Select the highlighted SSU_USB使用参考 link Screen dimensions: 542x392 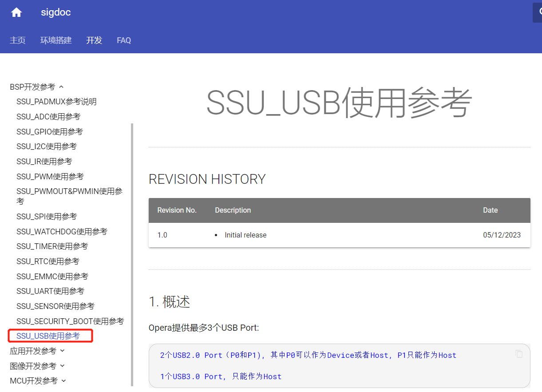pyautogui.click(x=48, y=336)
